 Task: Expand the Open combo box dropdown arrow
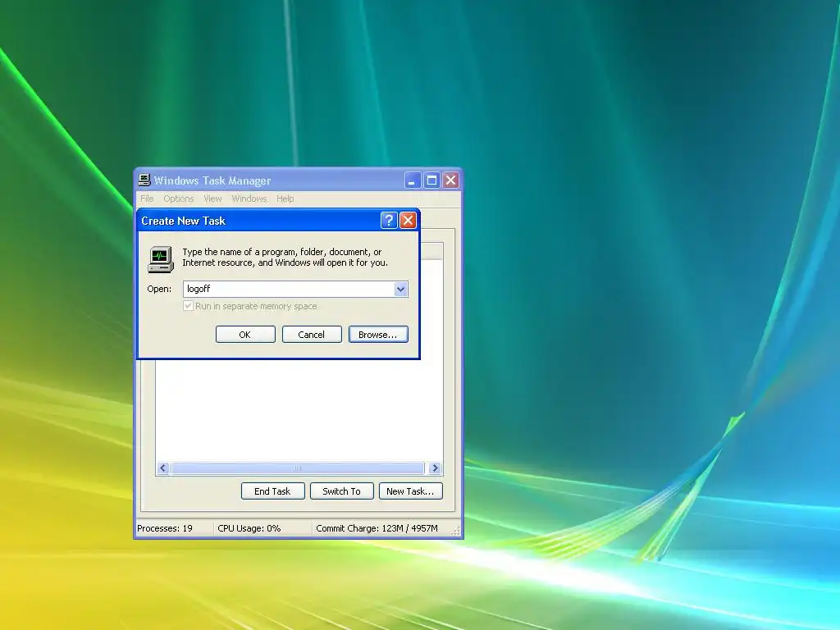click(x=400, y=290)
